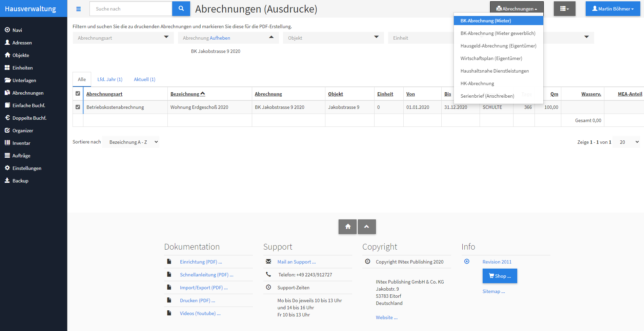This screenshot has height=331, width=644.
Task: Click into the Suche nach search field
Action: pyautogui.click(x=131, y=9)
